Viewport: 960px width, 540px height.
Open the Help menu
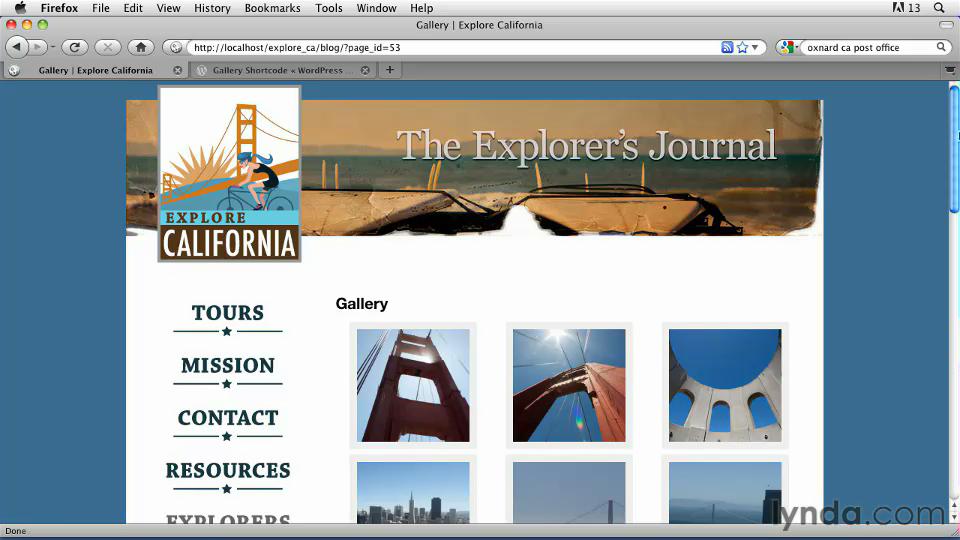tap(421, 8)
